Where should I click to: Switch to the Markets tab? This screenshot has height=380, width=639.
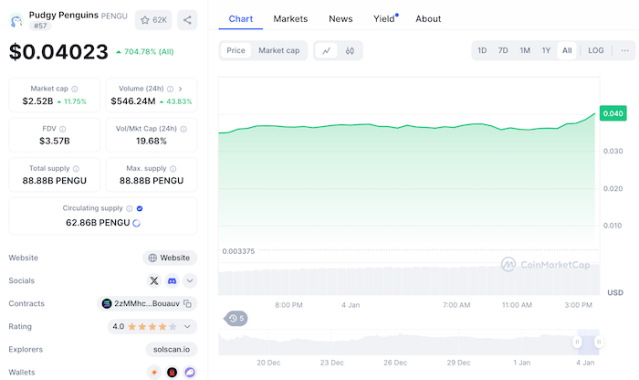tap(291, 19)
